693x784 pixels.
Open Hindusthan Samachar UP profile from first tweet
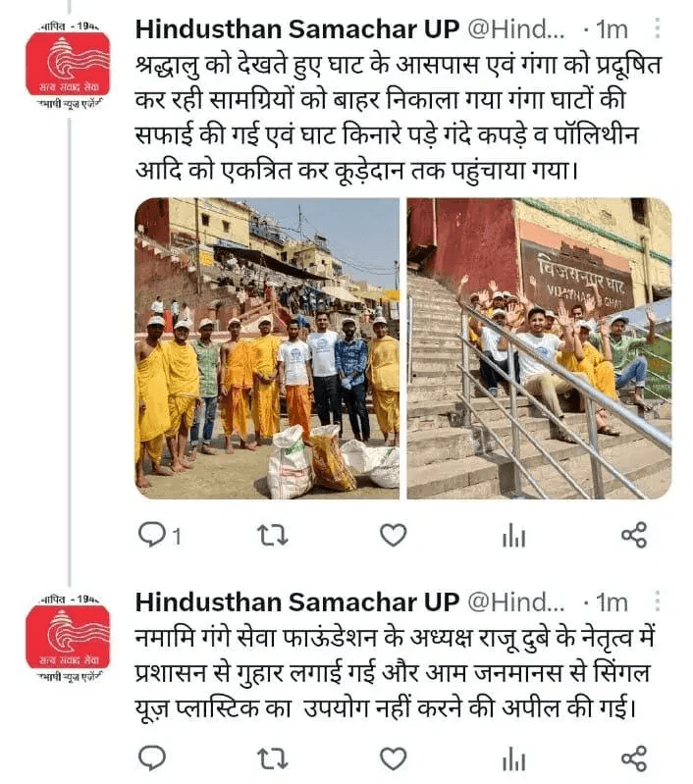(297, 29)
